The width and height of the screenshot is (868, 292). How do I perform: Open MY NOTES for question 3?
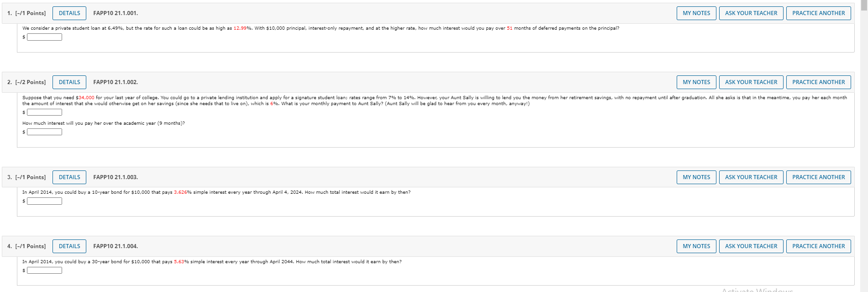pyautogui.click(x=696, y=177)
